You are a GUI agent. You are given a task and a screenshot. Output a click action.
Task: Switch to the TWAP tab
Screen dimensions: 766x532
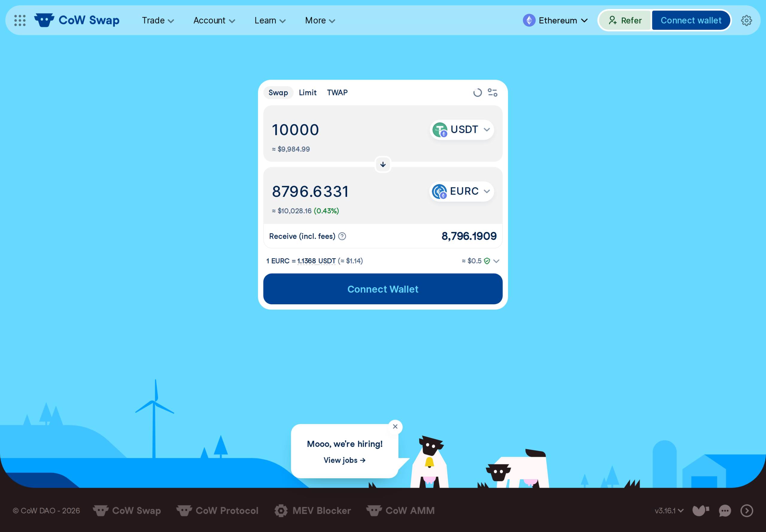(x=337, y=93)
